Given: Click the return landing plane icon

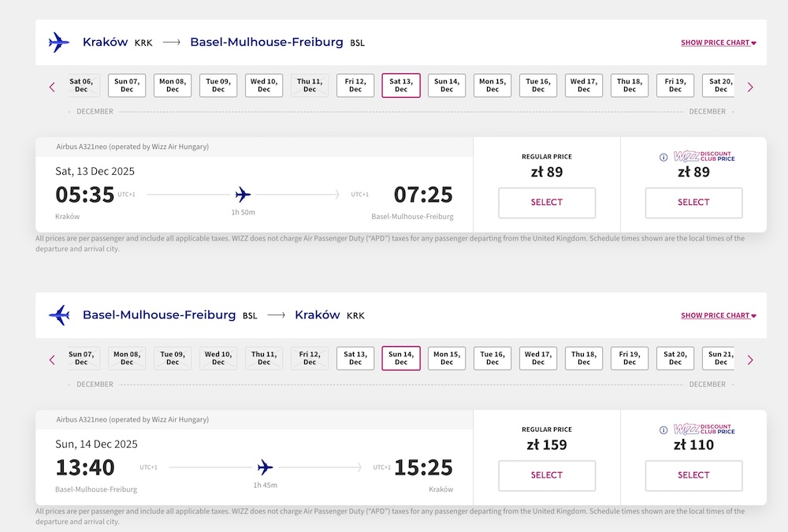Looking at the screenshot, I should coord(59,315).
